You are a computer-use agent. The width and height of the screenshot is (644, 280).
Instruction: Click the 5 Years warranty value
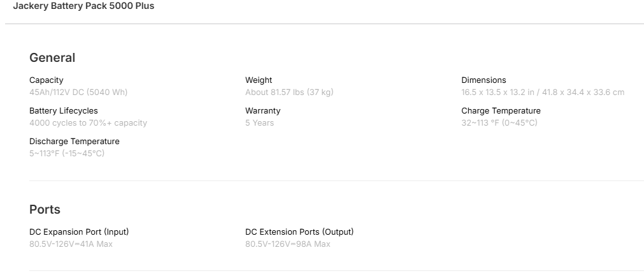(259, 123)
